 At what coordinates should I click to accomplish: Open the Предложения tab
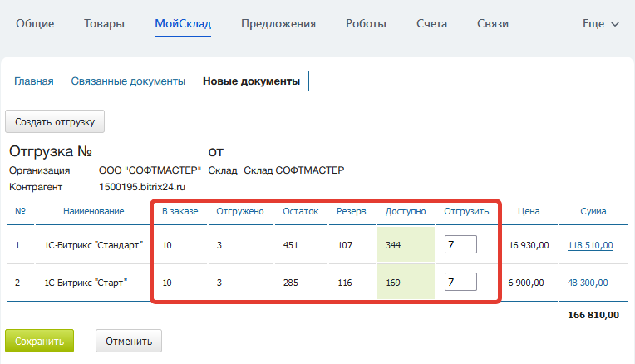[x=278, y=24]
